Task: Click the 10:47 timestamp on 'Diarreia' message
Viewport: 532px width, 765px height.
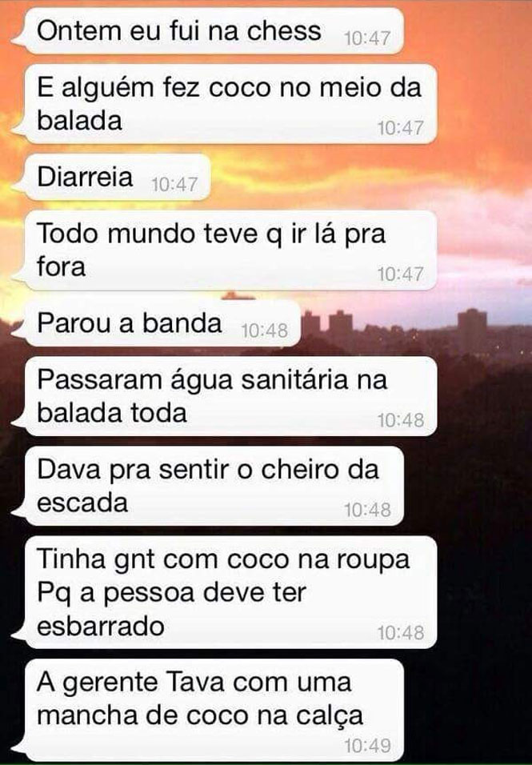Action: click(x=174, y=184)
